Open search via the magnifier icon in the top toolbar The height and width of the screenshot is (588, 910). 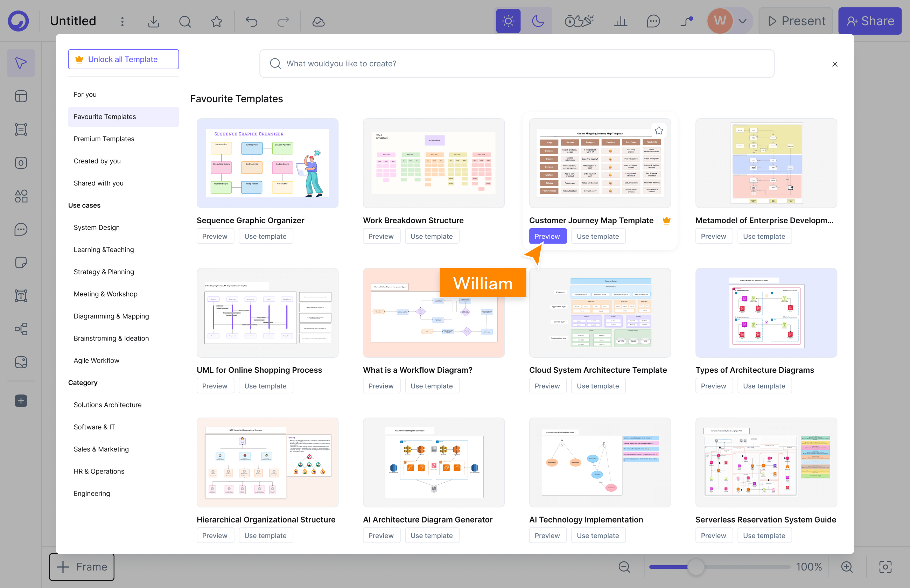(185, 21)
